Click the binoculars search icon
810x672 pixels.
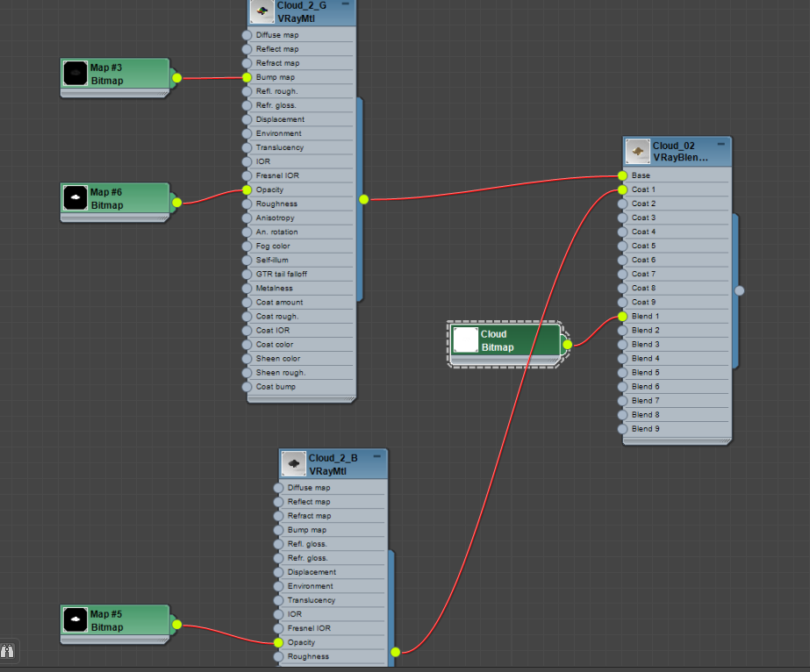(8, 651)
